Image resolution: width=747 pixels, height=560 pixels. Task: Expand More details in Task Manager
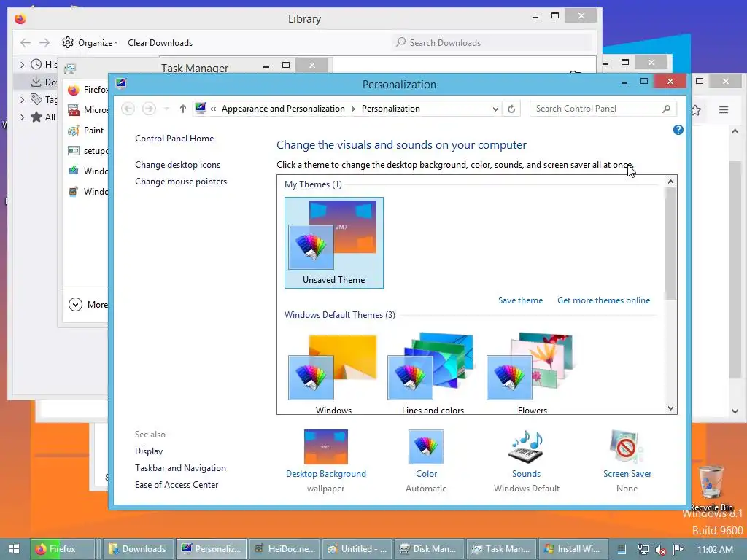(x=75, y=304)
